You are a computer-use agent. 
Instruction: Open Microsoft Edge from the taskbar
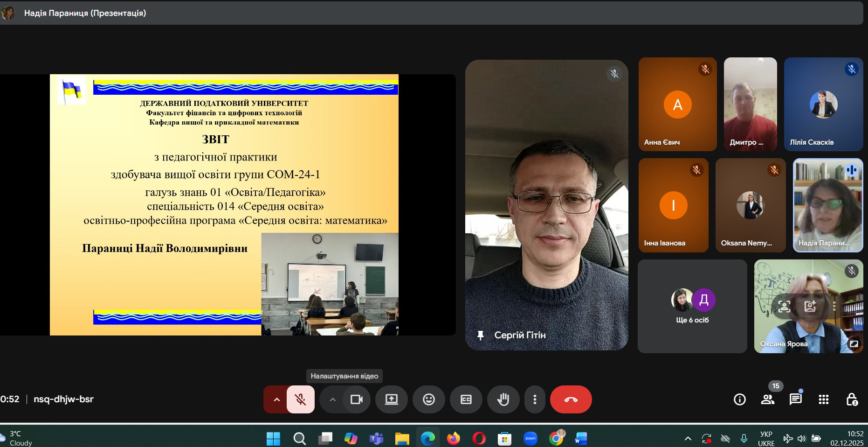point(427,438)
